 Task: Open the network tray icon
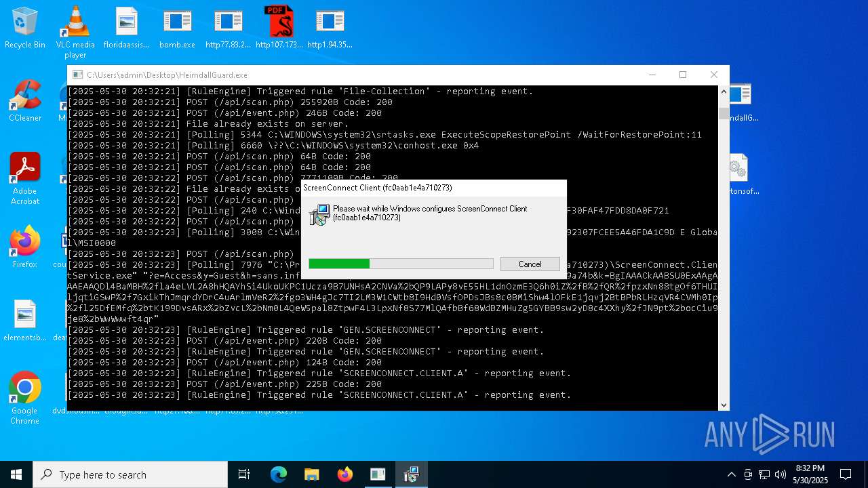point(764,474)
